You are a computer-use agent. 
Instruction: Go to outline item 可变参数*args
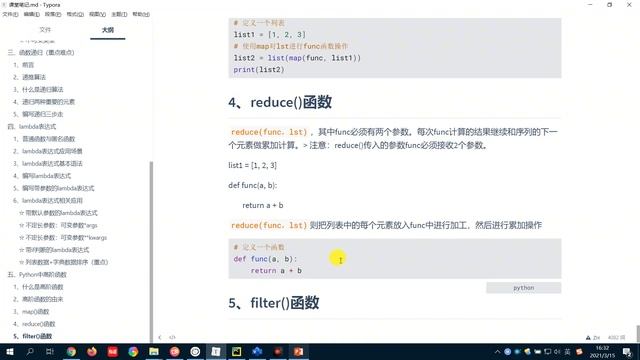tap(58, 225)
